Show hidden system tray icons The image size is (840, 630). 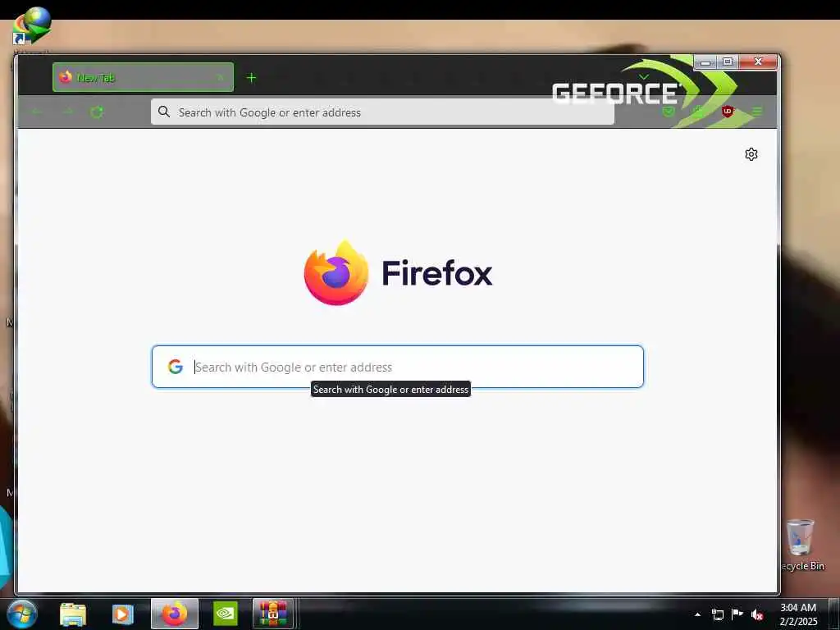click(697, 614)
